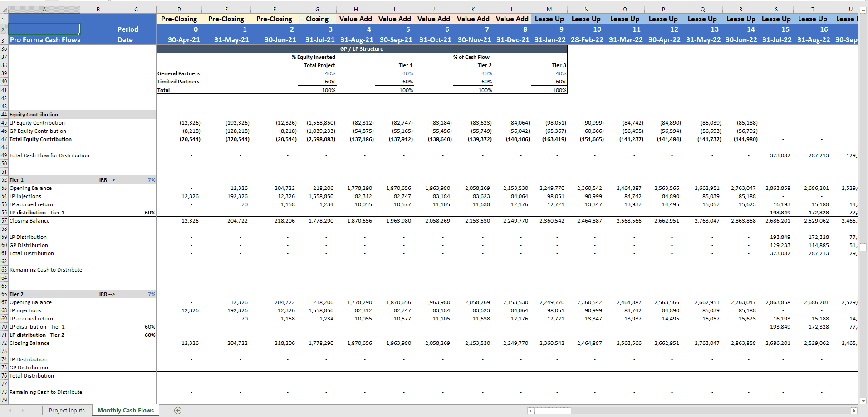This screenshot has width=868, height=417.
Task: Click the 'Limited Partners' label
Action: (x=178, y=82)
